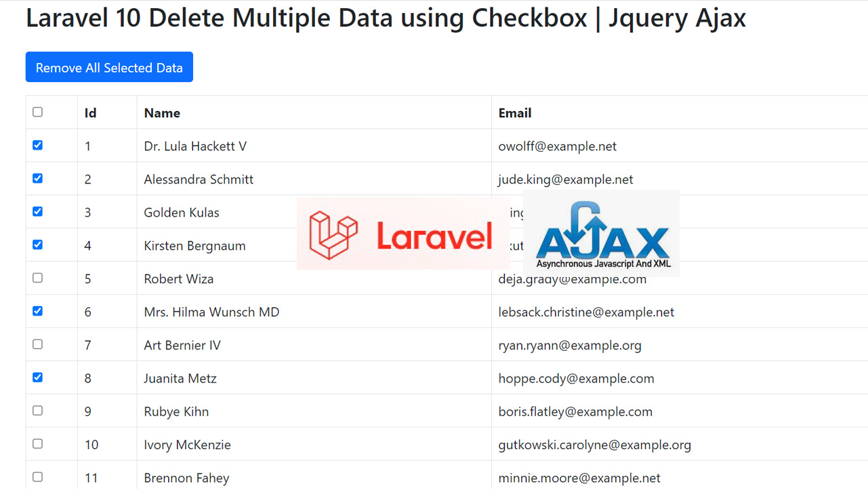The height and width of the screenshot is (489, 868).
Task: Uncheck the checkbox for Golden Kulas
Action: pos(38,211)
